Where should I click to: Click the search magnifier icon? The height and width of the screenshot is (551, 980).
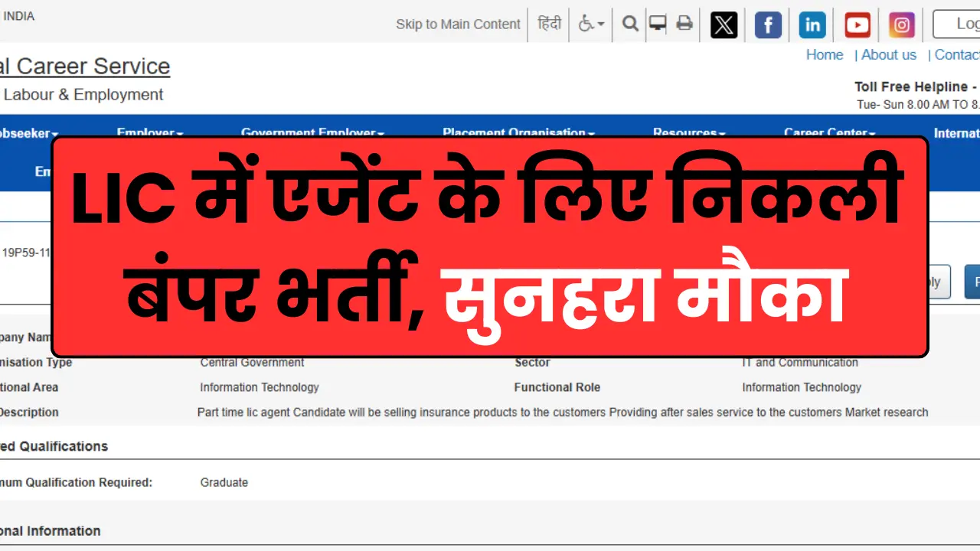click(630, 24)
